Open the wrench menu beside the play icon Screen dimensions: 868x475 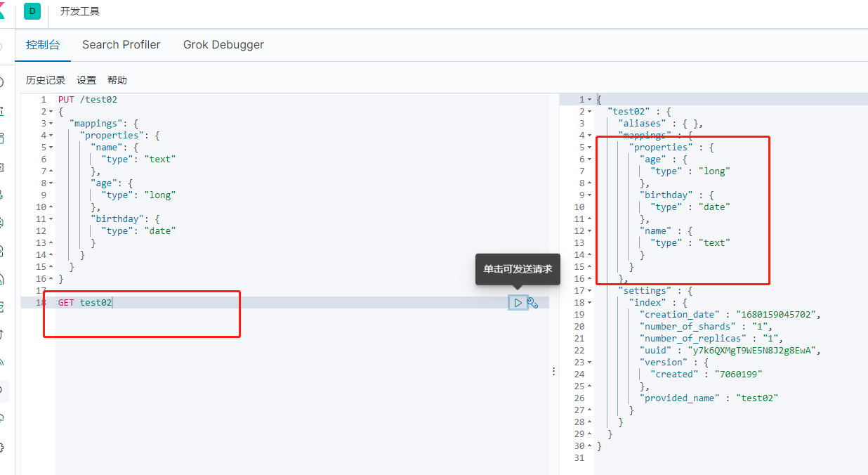click(532, 303)
